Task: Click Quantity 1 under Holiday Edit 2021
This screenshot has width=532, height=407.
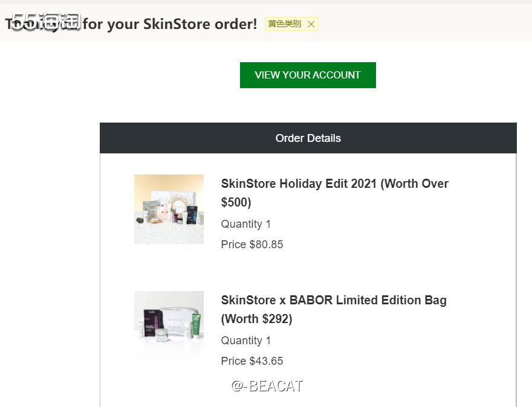Action: tap(246, 224)
